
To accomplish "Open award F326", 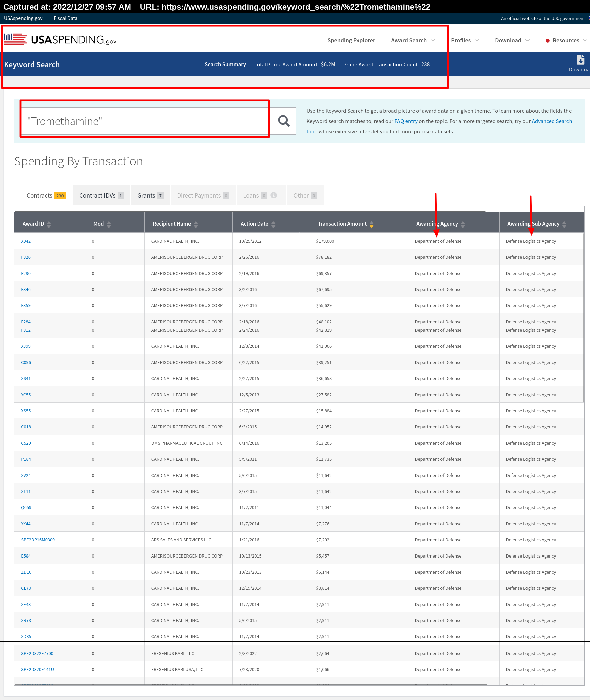I will click(26, 257).
